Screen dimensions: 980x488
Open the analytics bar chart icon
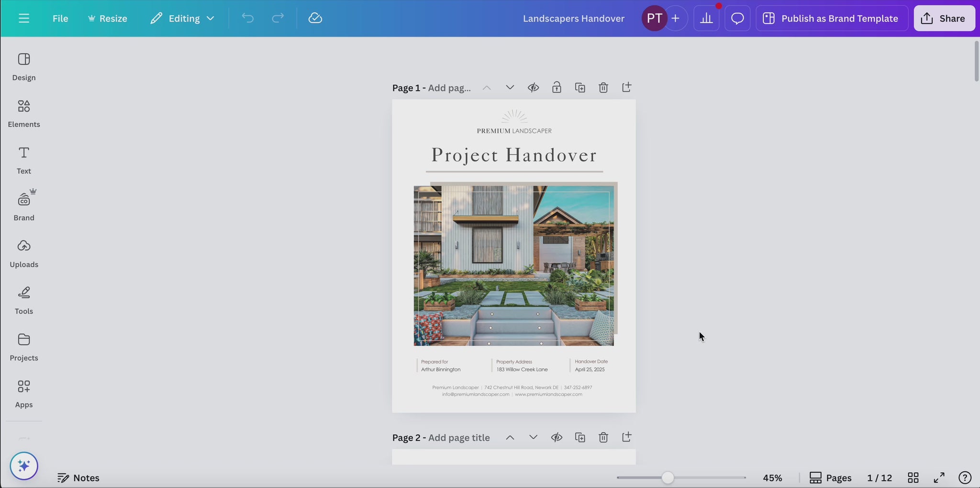pos(706,18)
